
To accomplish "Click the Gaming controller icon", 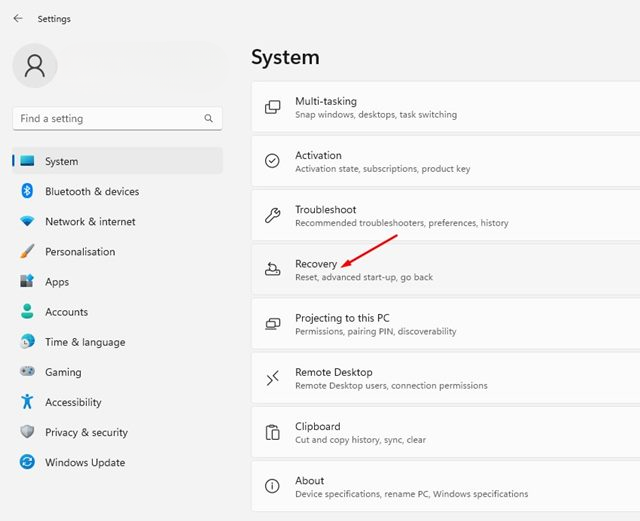I will point(27,371).
